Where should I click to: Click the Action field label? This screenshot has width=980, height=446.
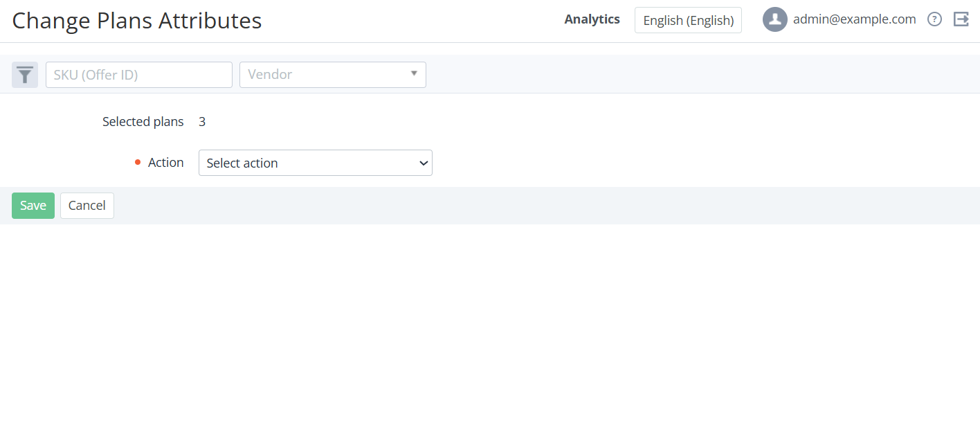pyautogui.click(x=166, y=163)
